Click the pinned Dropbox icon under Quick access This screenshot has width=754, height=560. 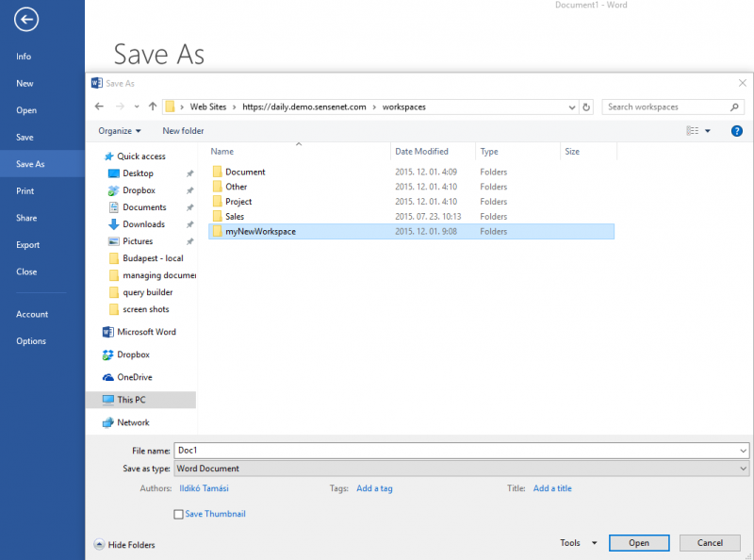pos(113,190)
